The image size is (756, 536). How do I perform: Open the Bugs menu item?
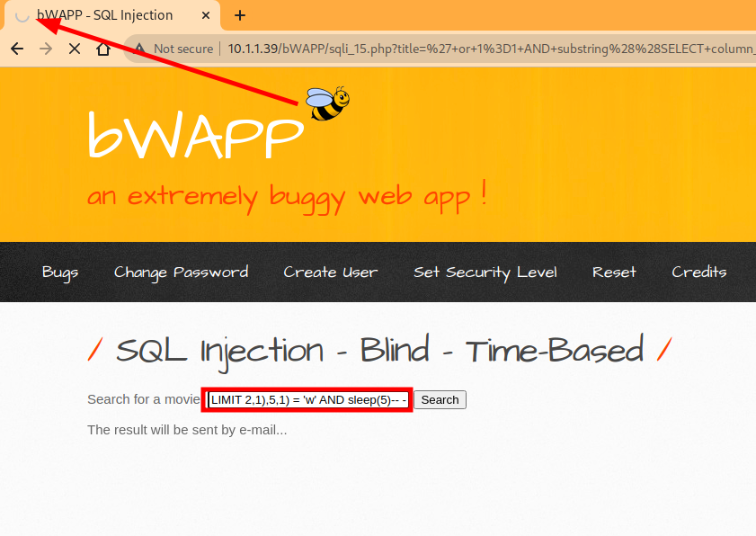(x=60, y=272)
